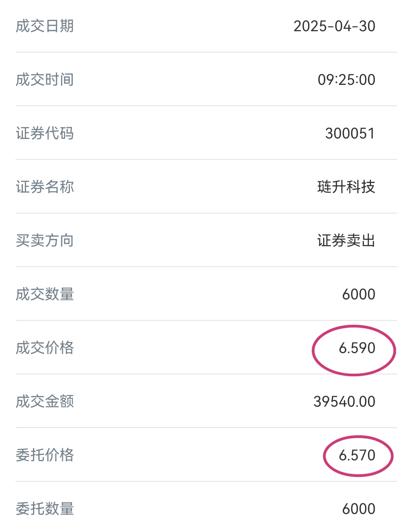The width and height of the screenshot is (397, 532).
Task: Select the 成交数量 value 6000
Action: 358,294
